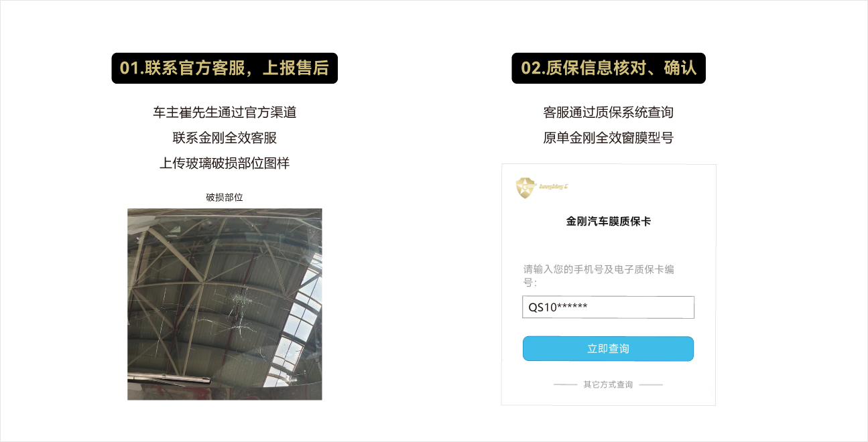Click the 金刚汽车膜质保卡 card title

[608, 221]
